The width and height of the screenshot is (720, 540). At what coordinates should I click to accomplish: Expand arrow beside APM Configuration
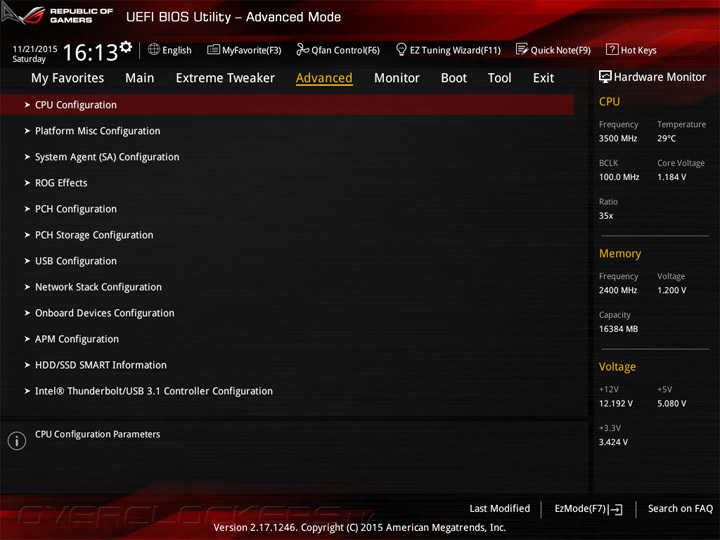27,339
